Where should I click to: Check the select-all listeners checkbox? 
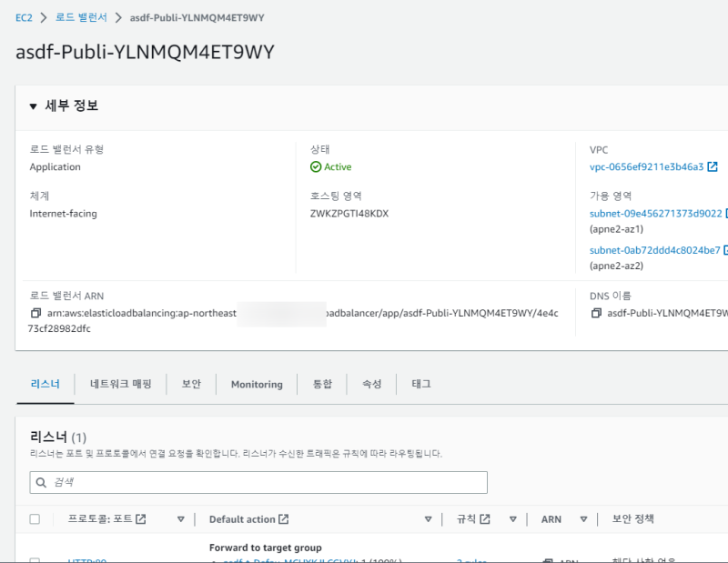pyautogui.click(x=35, y=519)
